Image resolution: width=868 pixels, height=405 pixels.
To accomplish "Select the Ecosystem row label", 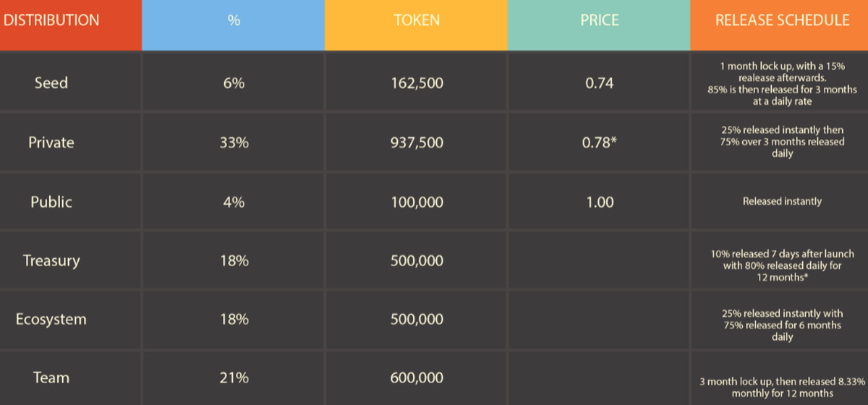I will point(51,319).
